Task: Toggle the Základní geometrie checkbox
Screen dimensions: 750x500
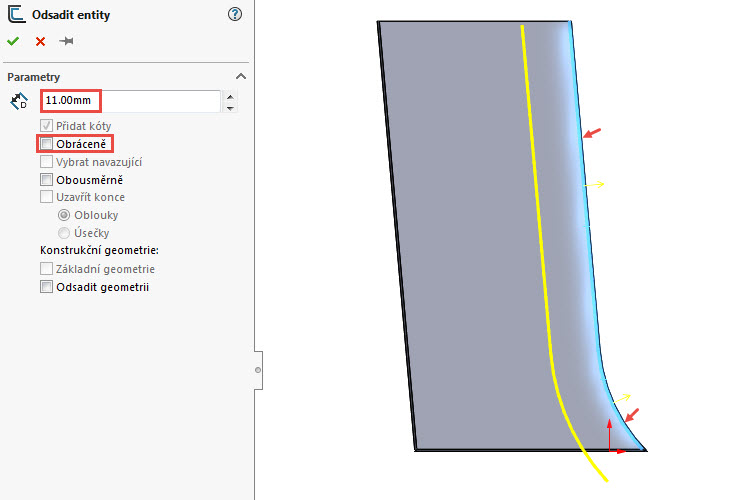Action: [x=46, y=268]
